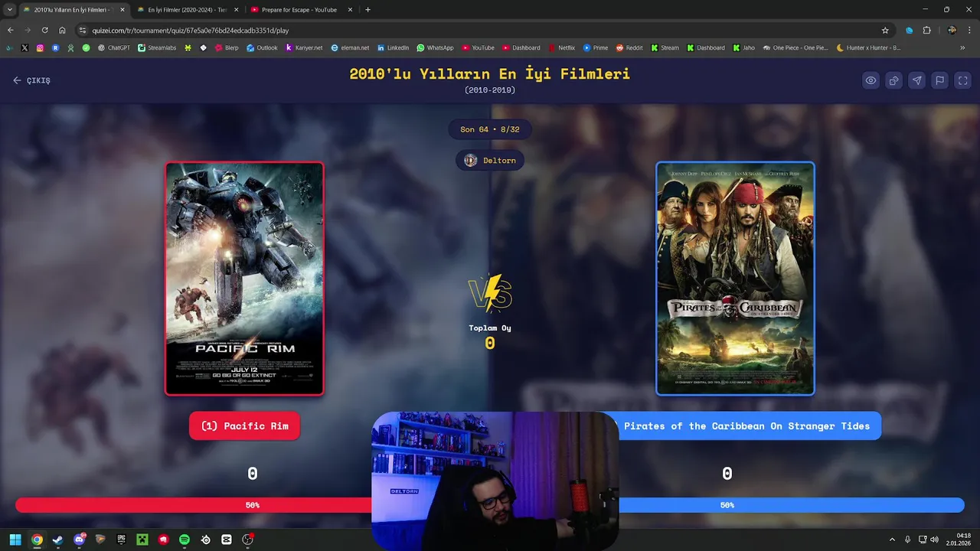Viewport: 980px width, 551px height.
Task: Click the Deltorn user badge
Action: (x=490, y=161)
